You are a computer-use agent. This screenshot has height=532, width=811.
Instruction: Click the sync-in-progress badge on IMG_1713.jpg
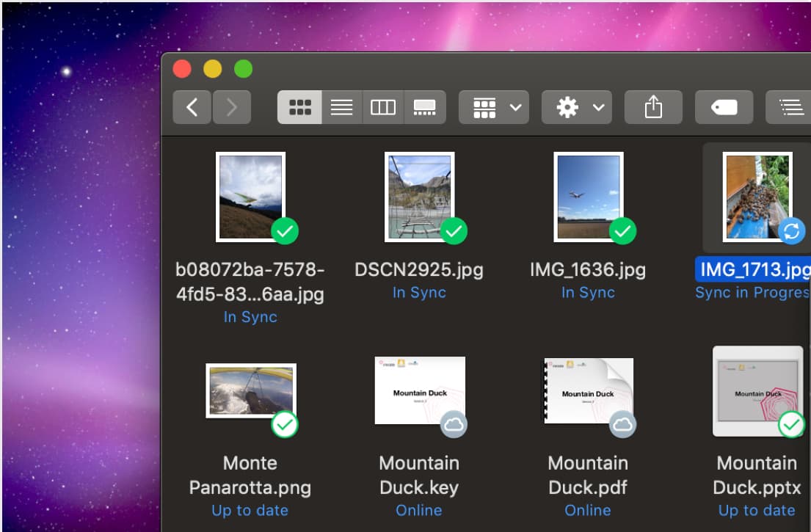click(791, 232)
